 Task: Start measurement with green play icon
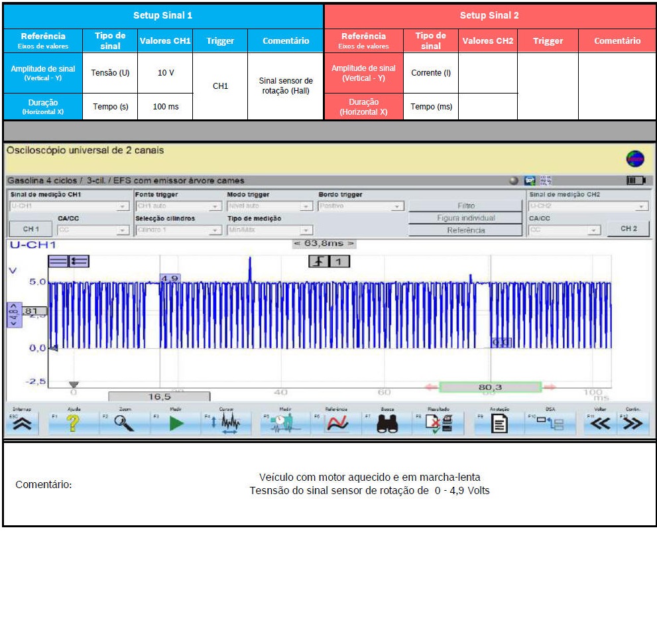coord(176,424)
